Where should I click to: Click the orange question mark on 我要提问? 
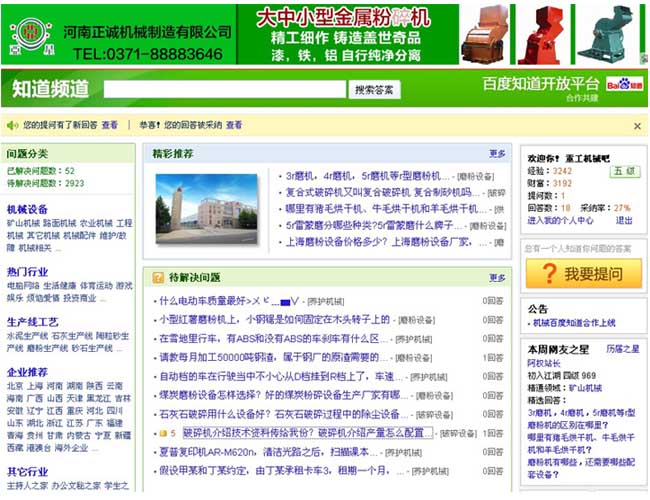[x=549, y=273]
